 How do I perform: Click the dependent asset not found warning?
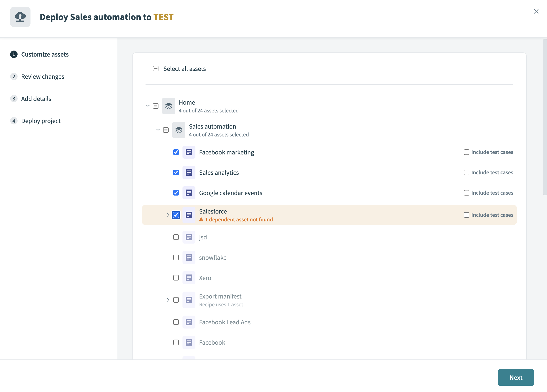(239, 219)
